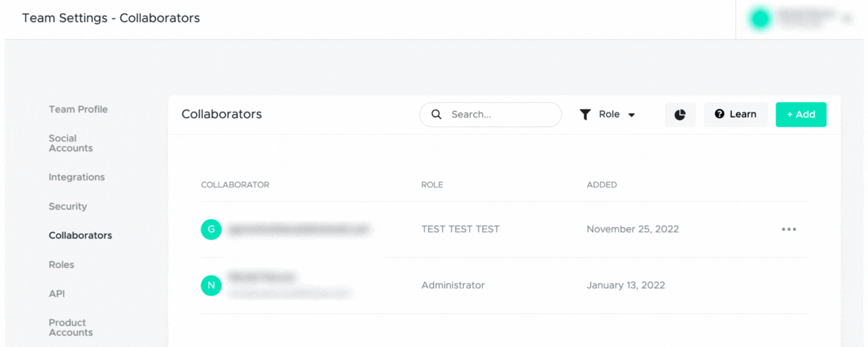This screenshot has width=868, height=347.
Task: Click the green N avatar
Action: pos(211,285)
